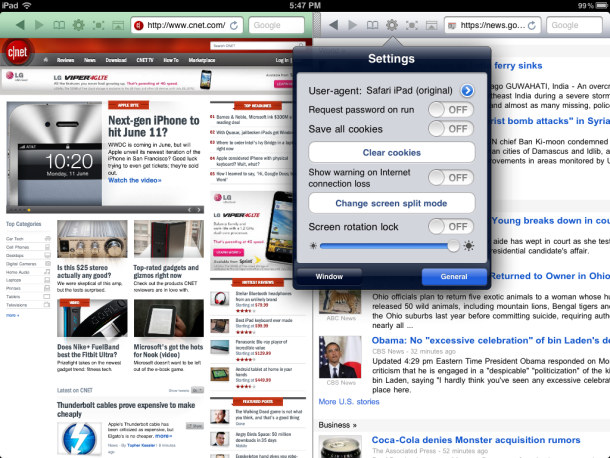The width and height of the screenshot is (610, 458).
Task: Open bookmarks in the left browser pane
Action: pyautogui.click(x=59, y=25)
